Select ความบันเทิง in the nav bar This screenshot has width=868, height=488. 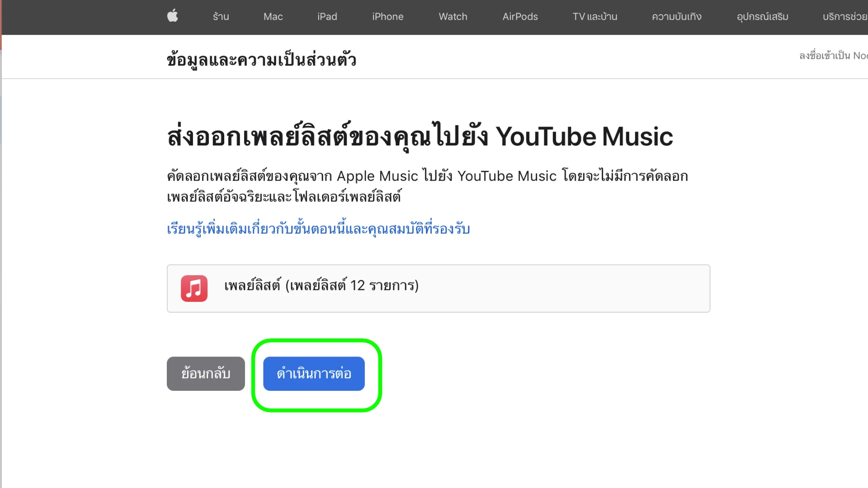676,17
